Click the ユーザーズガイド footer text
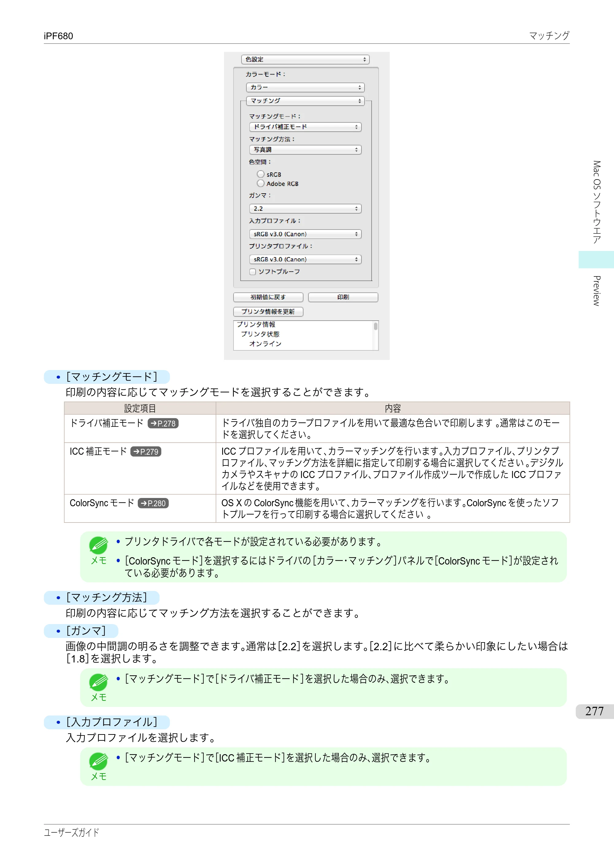614x868 pixels. (x=71, y=832)
